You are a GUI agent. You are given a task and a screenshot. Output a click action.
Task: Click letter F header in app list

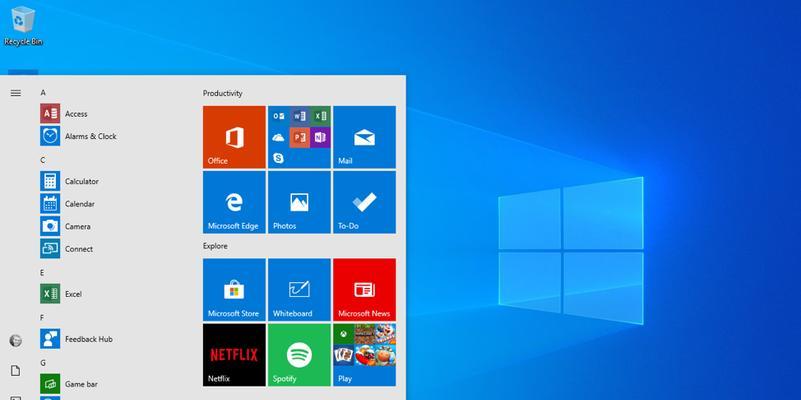(42, 318)
